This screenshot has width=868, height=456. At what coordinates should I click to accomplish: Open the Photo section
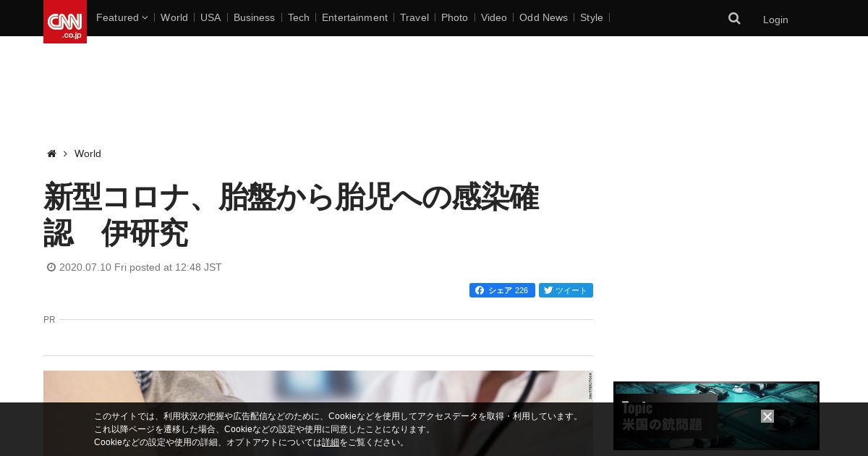point(454,17)
